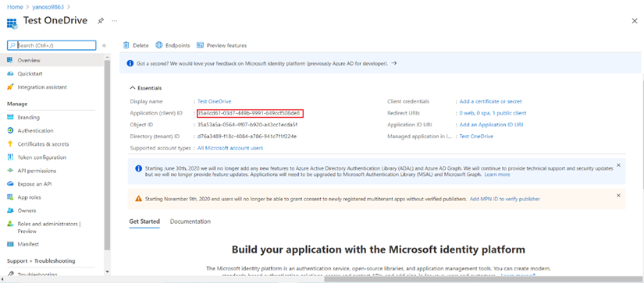Viewport: 644px width, 283px height.
Task: Select the Certificates & secrets key icon
Action: point(11,144)
